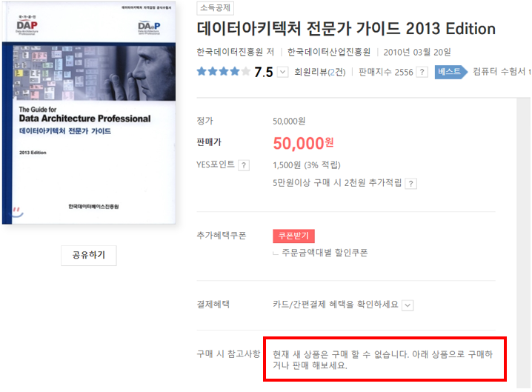
Task: Click the star rating icons
Action: (x=224, y=72)
